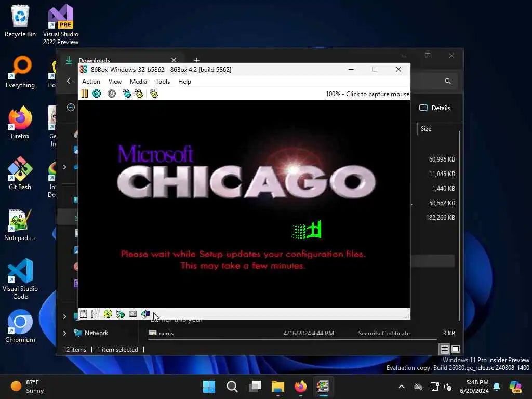Select Chromium desktop shortcut
Screen dimensions: 532x399
20,326
